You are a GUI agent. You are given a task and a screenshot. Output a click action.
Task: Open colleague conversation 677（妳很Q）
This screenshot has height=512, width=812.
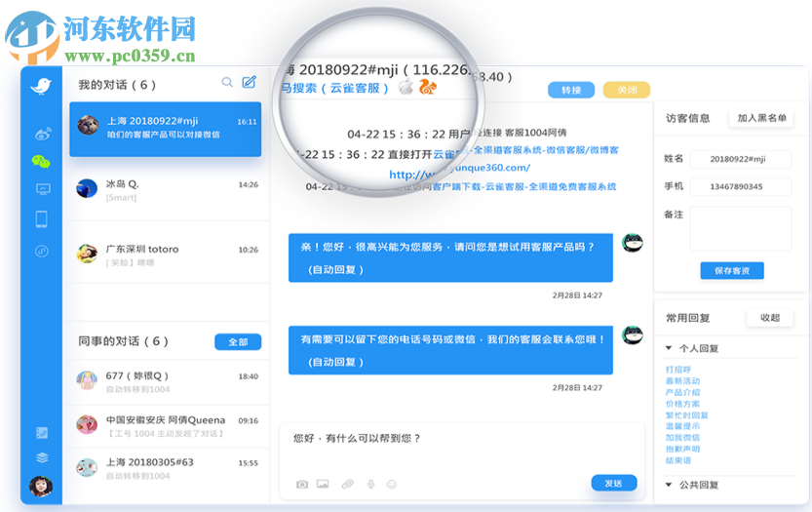coord(166,382)
